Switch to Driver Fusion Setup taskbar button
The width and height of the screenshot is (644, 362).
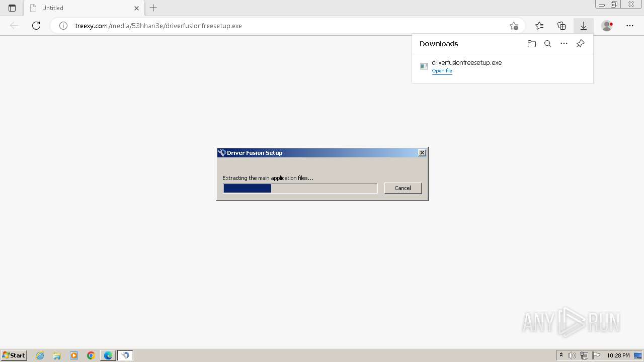point(125,355)
